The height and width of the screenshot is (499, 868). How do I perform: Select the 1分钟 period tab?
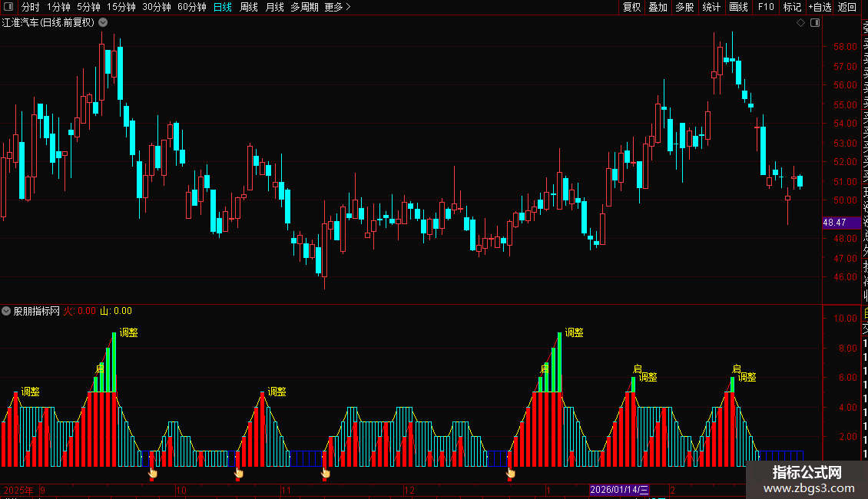click(58, 7)
